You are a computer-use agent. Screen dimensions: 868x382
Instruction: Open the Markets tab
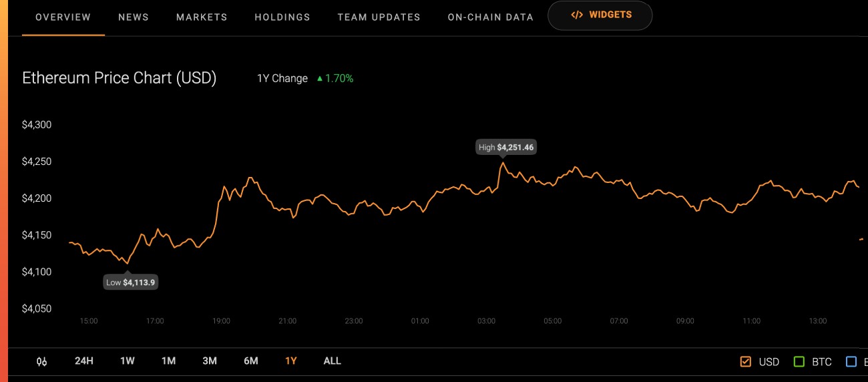tap(202, 17)
